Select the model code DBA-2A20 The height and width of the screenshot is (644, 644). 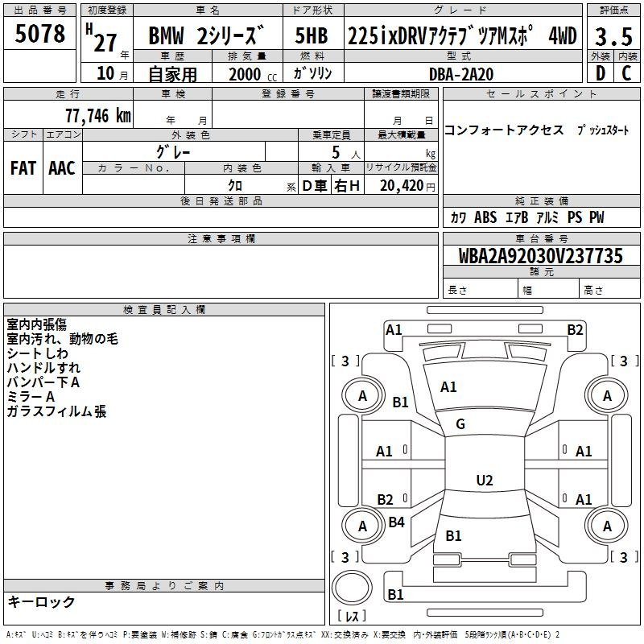[461, 74]
